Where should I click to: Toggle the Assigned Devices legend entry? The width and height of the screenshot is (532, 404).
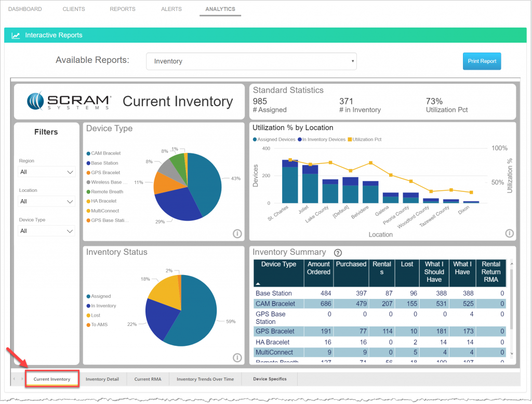click(x=275, y=139)
